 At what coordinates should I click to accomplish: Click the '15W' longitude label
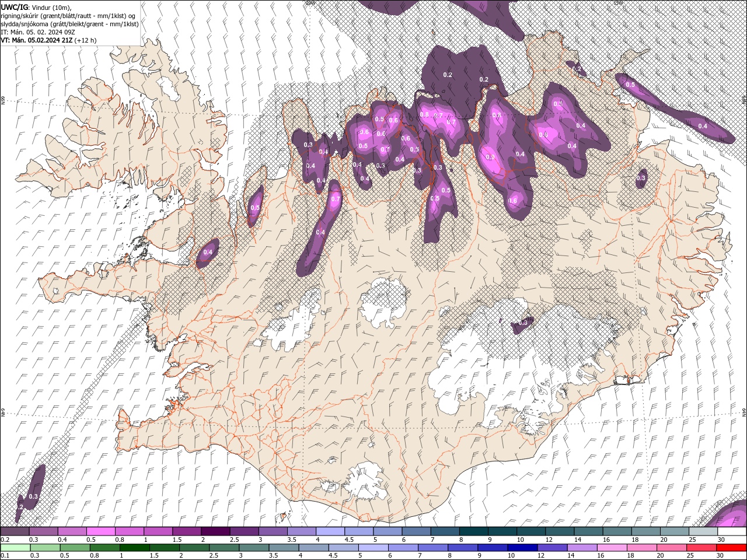point(618,2)
